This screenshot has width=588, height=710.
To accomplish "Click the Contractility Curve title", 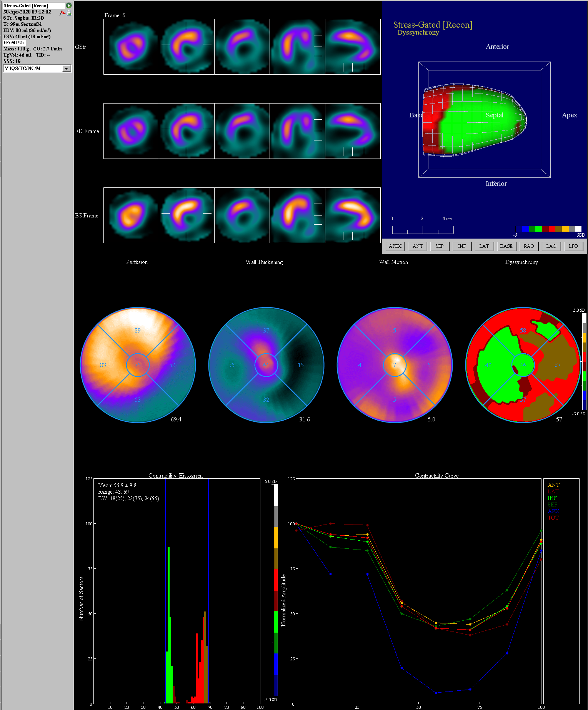I will tap(437, 476).
